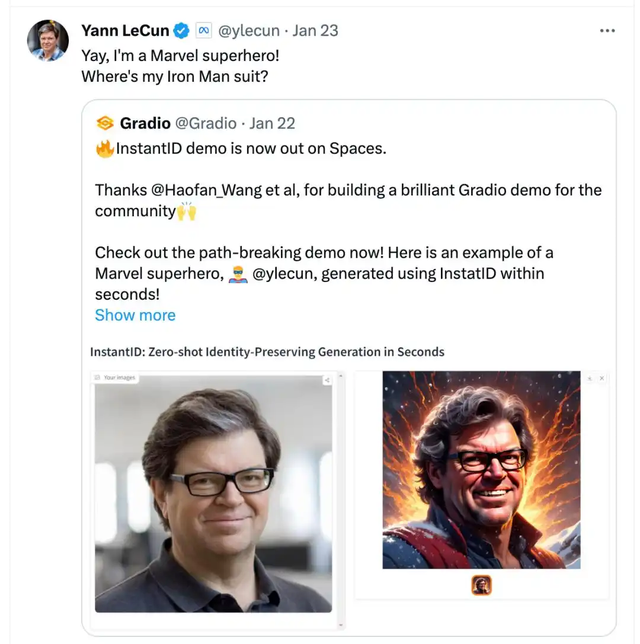Click the blue verified badge
The height and width of the screenshot is (644, 640).
pyautogui.click(x=181, y=31)
